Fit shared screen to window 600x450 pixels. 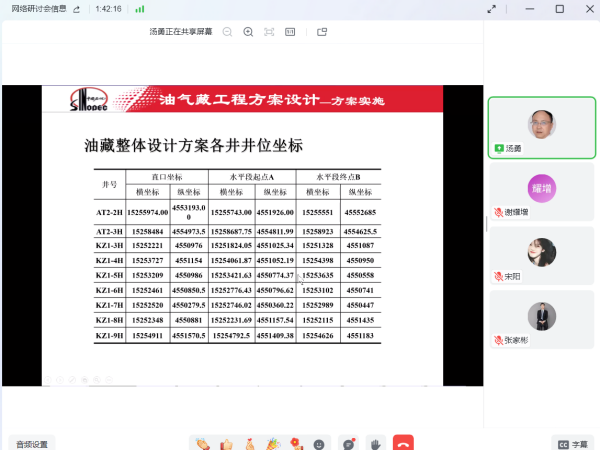coord(269,32)
